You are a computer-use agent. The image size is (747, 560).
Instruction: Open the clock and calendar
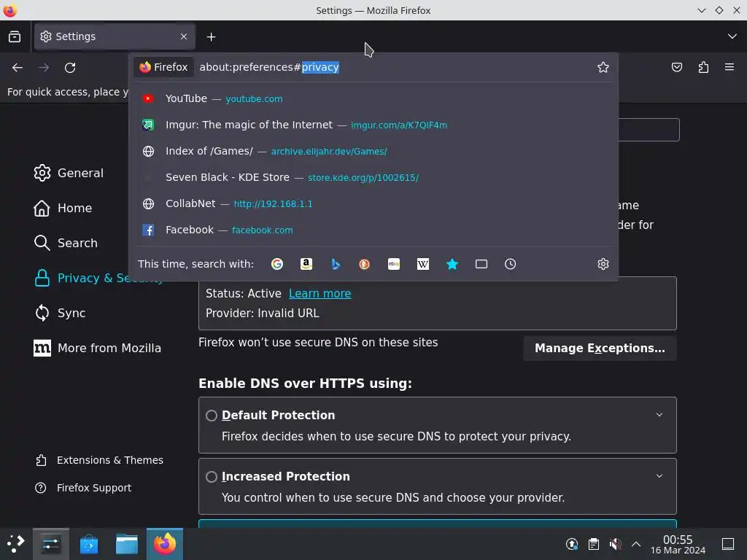tap(678, 544)
